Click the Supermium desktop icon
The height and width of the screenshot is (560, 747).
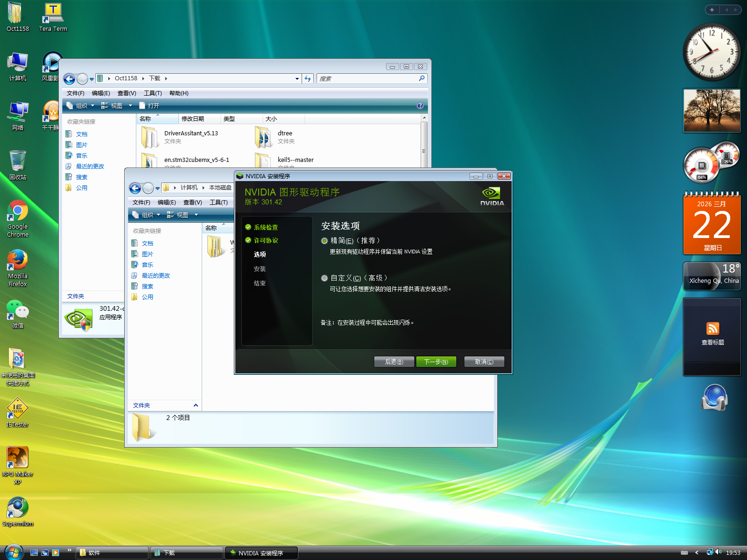point(18,508)
